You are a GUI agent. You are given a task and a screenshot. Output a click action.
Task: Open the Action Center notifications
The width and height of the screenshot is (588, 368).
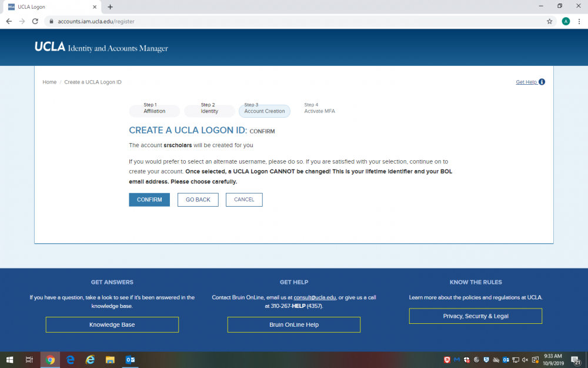(576, 360)
